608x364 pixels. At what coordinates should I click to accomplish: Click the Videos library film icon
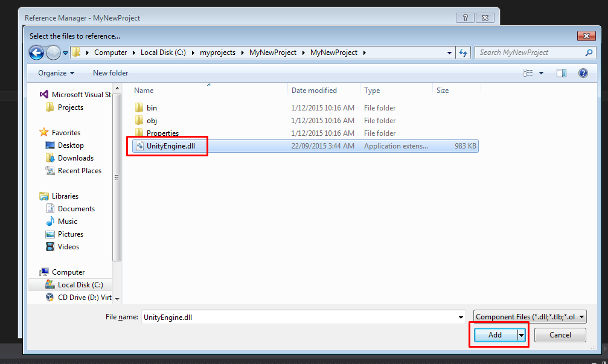point(50,246)
